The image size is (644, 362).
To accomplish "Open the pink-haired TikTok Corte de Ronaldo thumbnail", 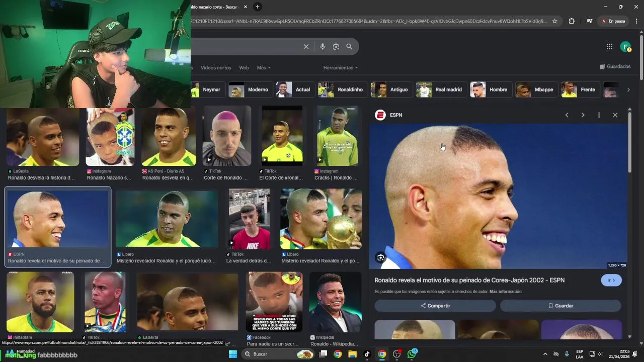I will point(227,136).
